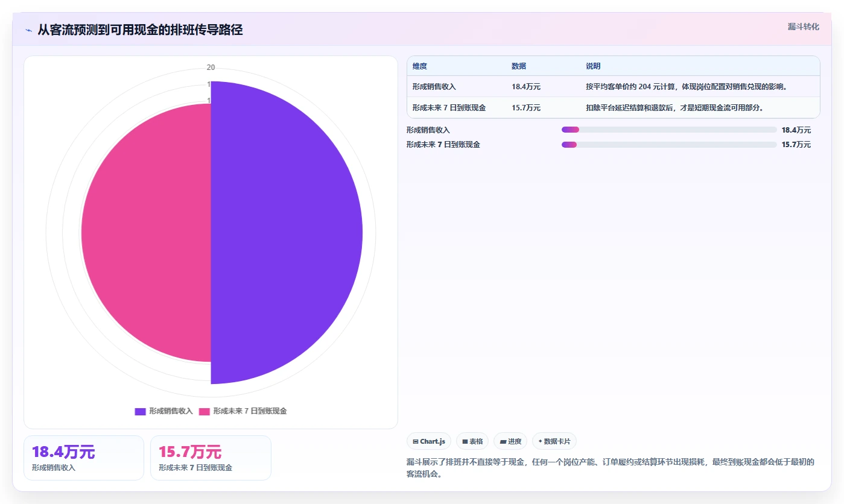Click the 数据 column header
This screenshot has height=504, width=844.
point(519,66)
